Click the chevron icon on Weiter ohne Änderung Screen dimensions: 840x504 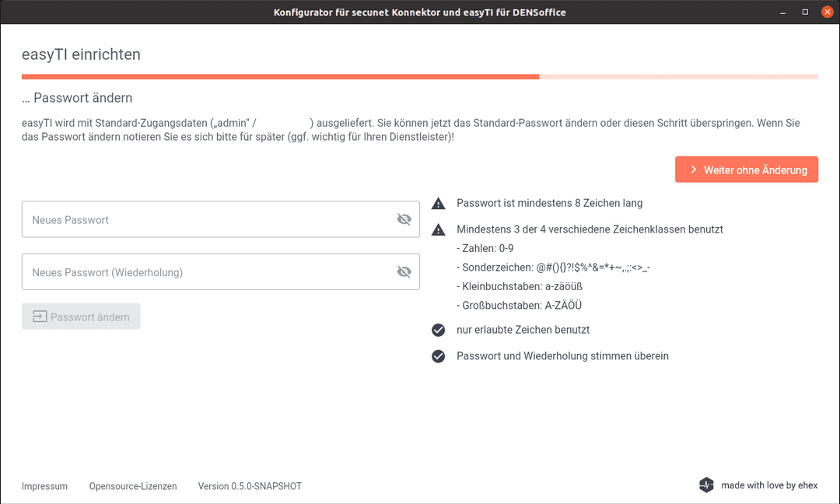692,170
